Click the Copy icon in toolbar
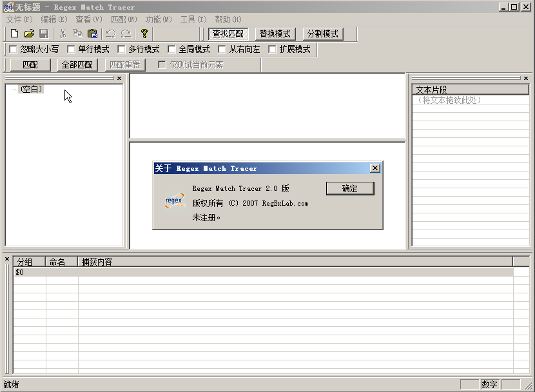The image size is (535, 392). coord(77,34)
